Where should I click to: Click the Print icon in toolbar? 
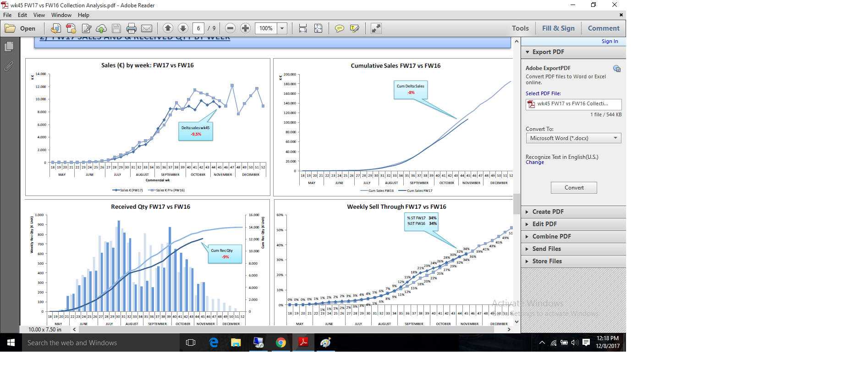point(132,28)
